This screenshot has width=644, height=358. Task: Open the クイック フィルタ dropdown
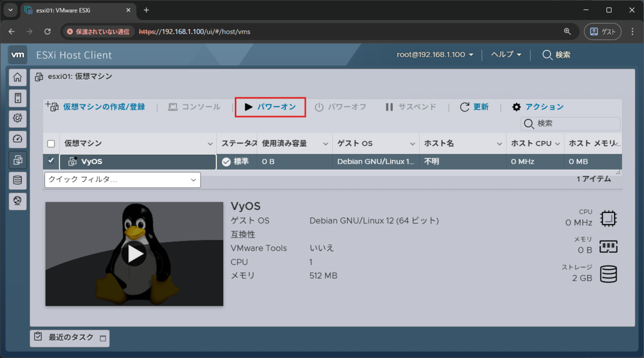click(x=122, y=180)
